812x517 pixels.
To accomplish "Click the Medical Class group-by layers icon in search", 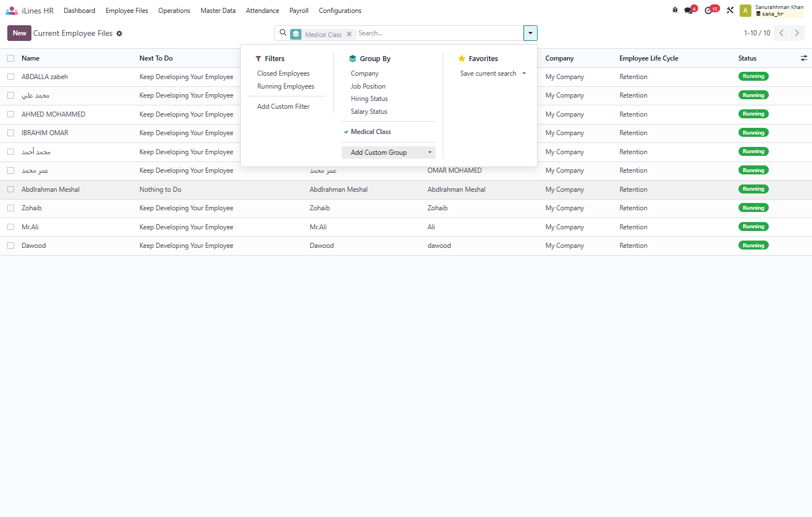I will [x=296, y=34].
